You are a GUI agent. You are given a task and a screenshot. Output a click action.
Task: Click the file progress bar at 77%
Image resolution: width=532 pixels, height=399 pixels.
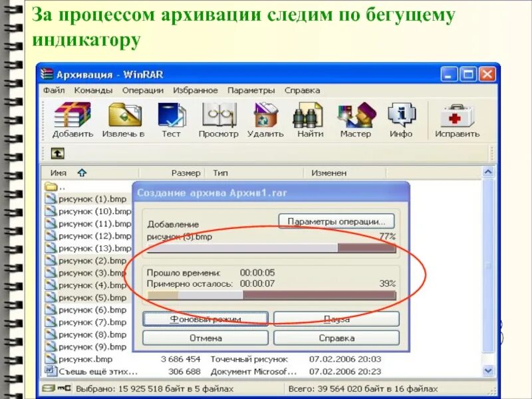coord(271,248)
